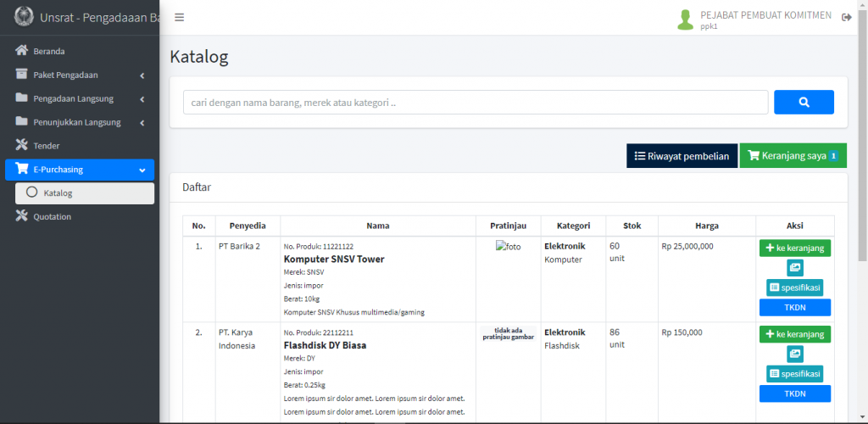
Task: Add Komputer SNSV Tower ke keranjang
Action: tap(794, 248)
